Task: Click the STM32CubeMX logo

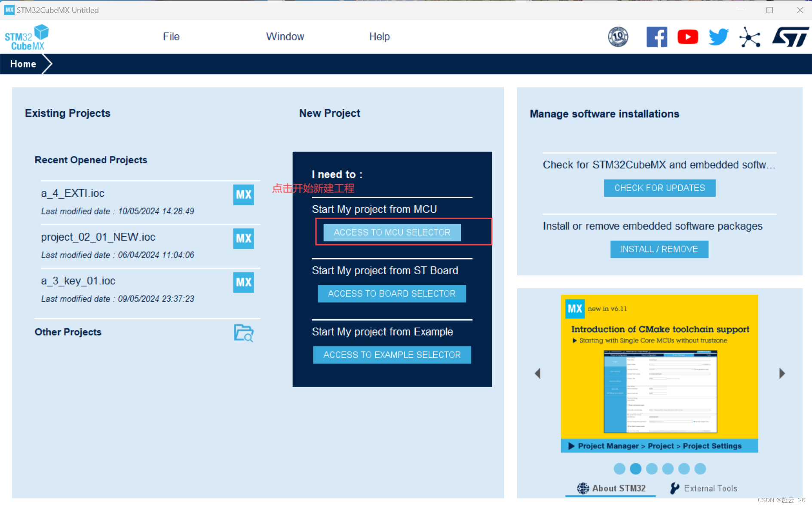Action: pyautogui.click(x=27, y=37)
